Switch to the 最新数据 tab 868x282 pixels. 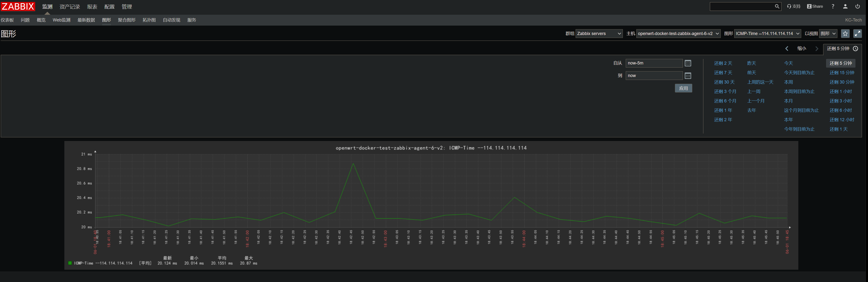[x=86, y=20]
